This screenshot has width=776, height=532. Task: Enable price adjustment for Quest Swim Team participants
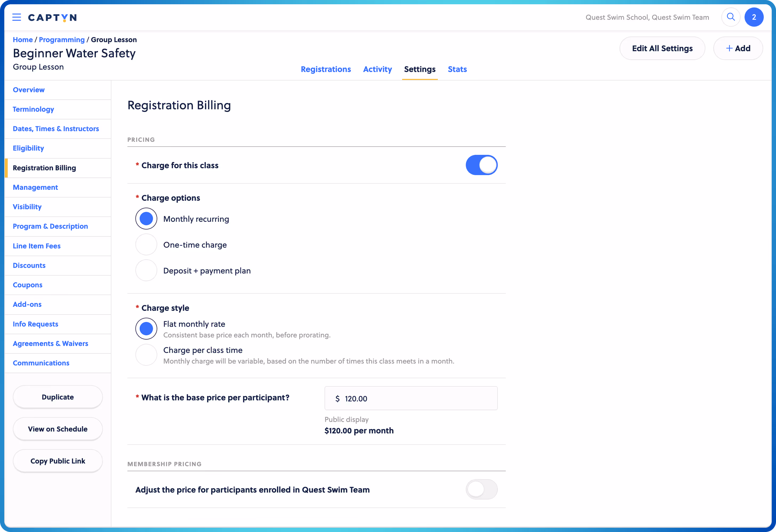click(x=481, y=489)
